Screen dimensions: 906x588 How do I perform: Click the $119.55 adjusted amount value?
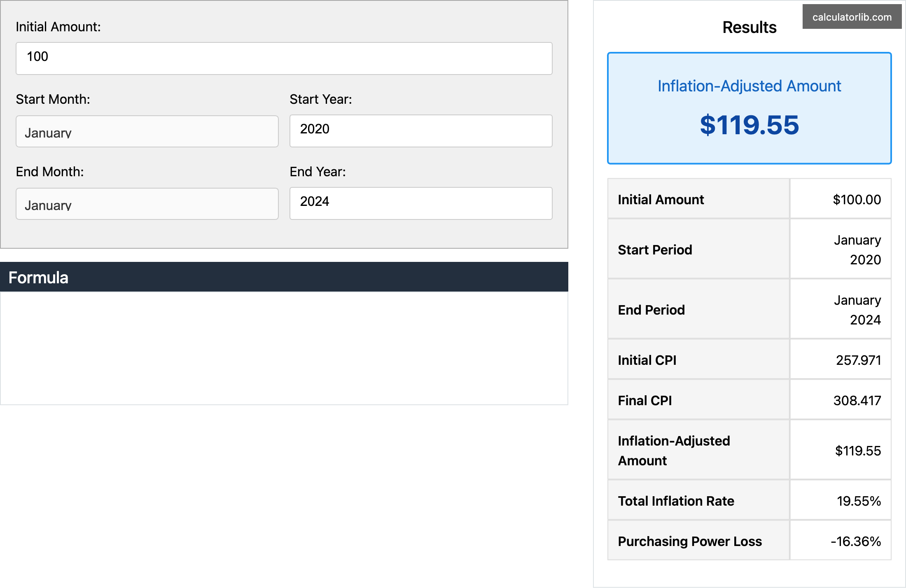[x=750, y=126]
